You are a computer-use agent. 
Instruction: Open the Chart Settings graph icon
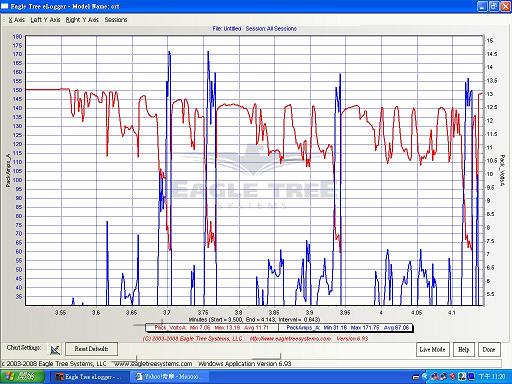(55, 349)
